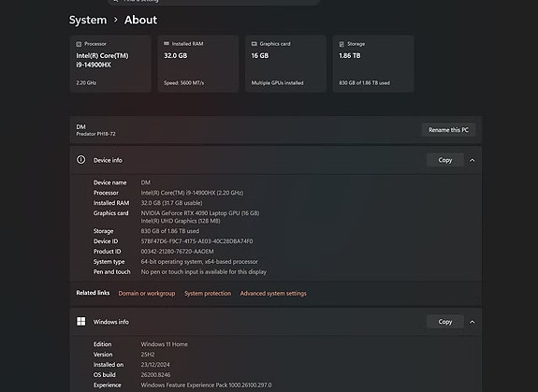Click the OS build value 26200.8246

(x=155, y=375)
